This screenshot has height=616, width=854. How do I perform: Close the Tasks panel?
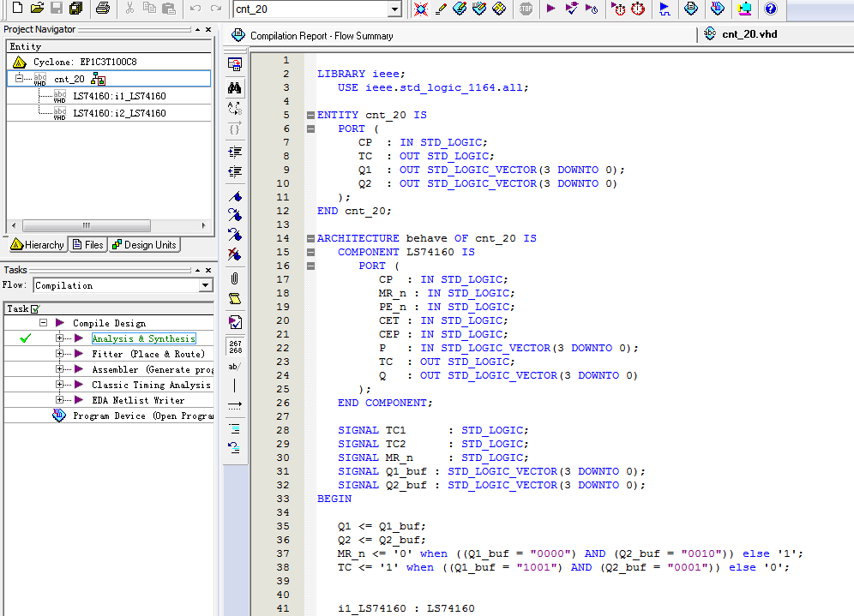pos(208,270)
